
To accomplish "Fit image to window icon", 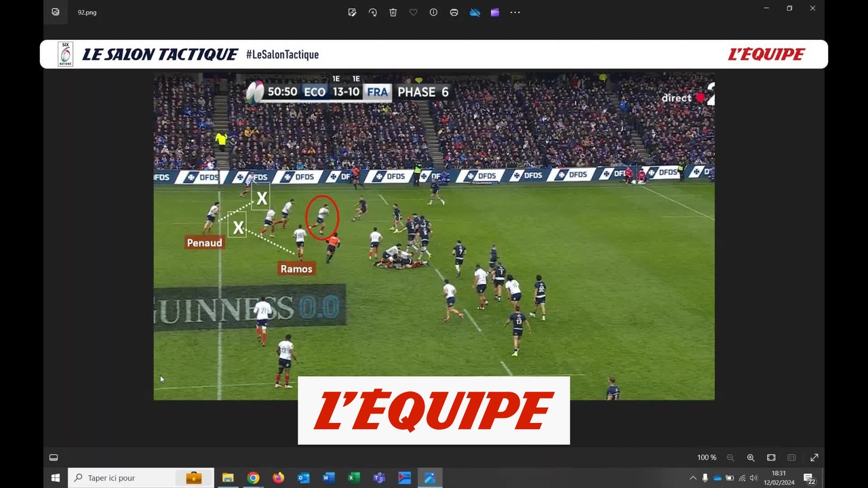I will (771, 457).
